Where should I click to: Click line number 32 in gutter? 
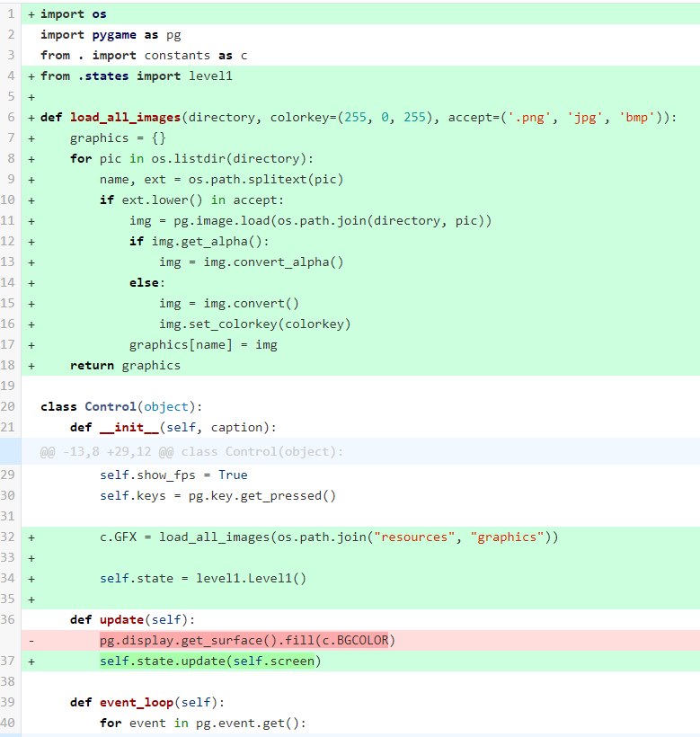coord(7,537)
